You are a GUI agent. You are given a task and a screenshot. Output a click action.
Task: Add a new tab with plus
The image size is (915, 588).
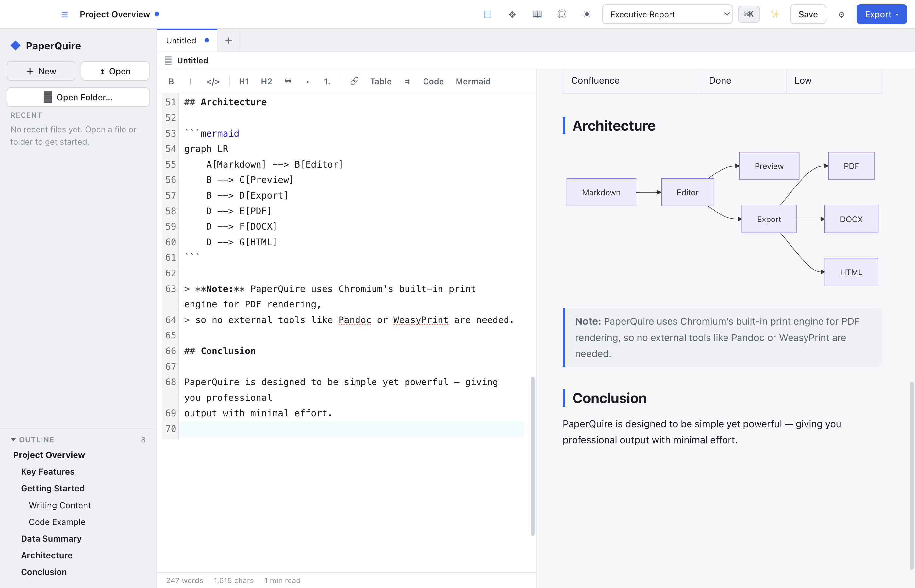[x=228, y=41]
